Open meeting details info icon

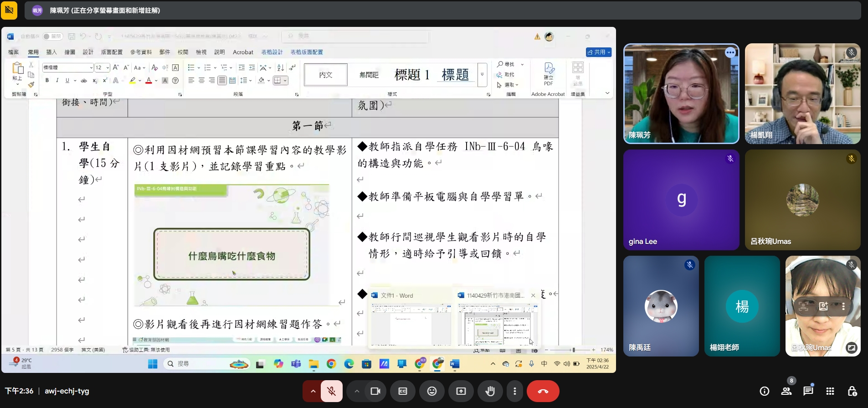coord(764,391)
